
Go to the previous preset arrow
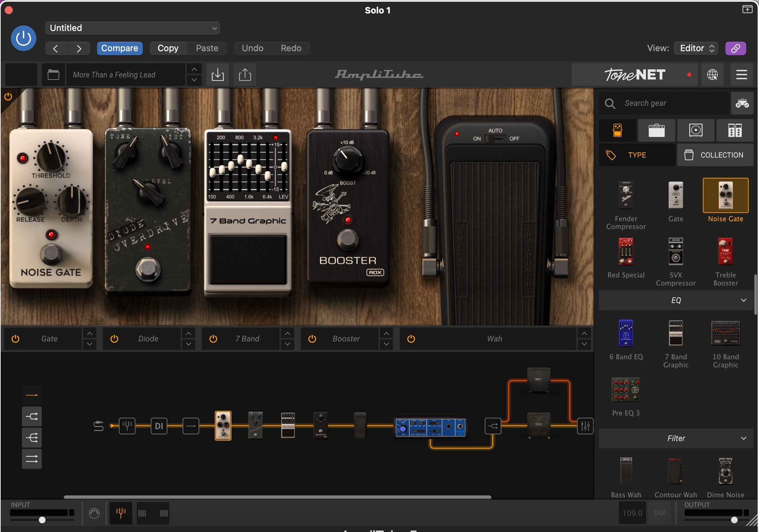tap(56, 48)
